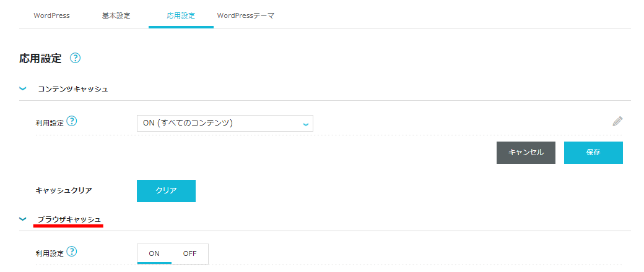This screenshot has height=272, width=644.
Task: Open the ON (すべてのコンテンツ) dropdown
Action: click(225, 123)
